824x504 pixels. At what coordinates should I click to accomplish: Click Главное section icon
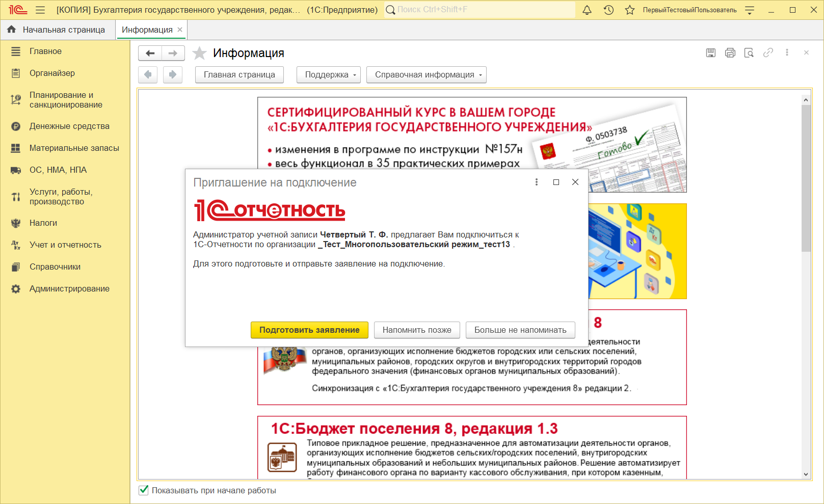coord(16,51)
